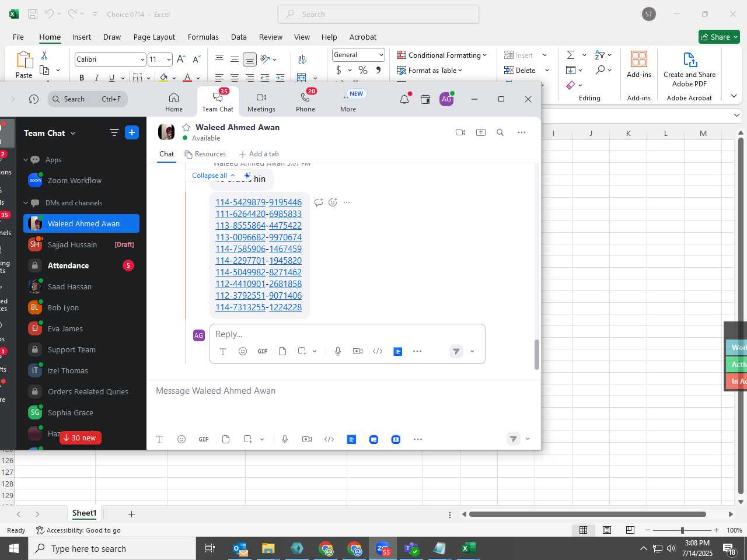747x560 pixels.
Task: Open Zoom Phone tab
Action: 305,102
